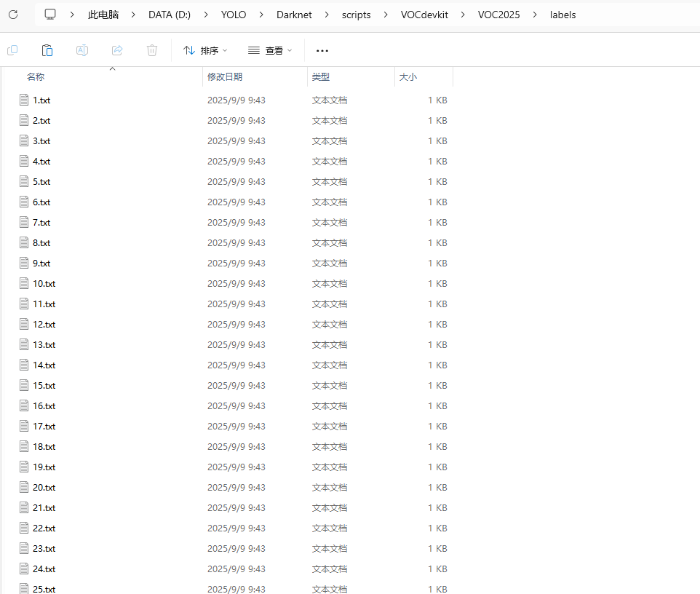Go to YOLO folder in breadcrumb

[234, 15]
